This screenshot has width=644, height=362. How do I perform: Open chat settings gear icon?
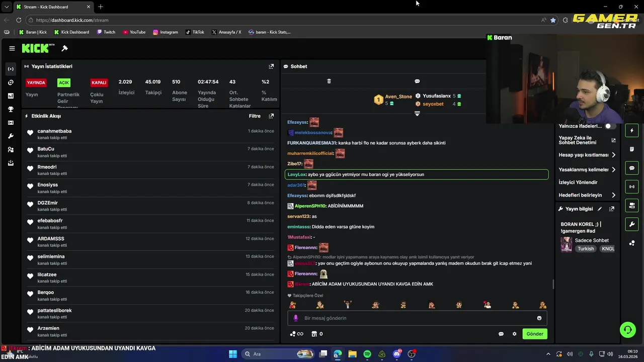514,334
